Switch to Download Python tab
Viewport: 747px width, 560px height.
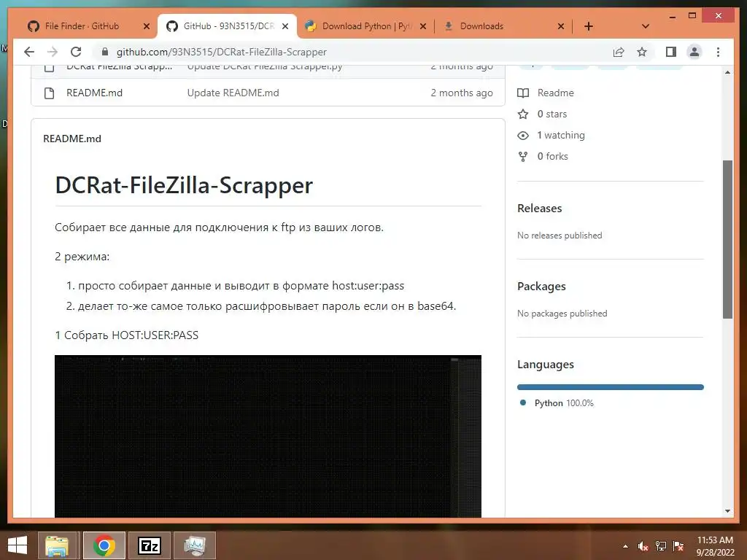point(367,26)
